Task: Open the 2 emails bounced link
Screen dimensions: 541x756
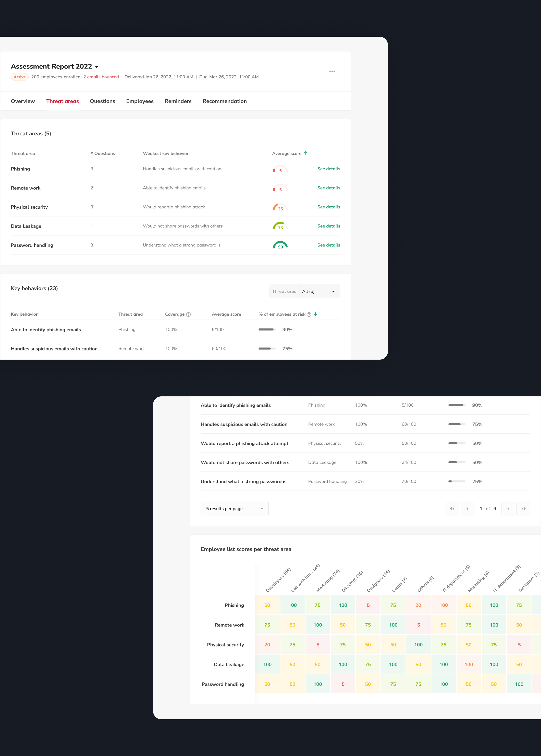Action: tap(101, 77)
